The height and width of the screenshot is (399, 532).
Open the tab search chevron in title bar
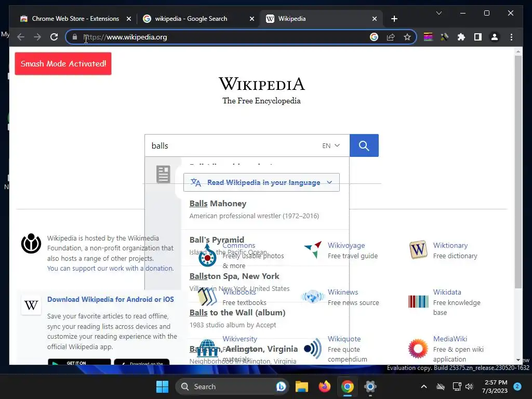pos(438,13)
